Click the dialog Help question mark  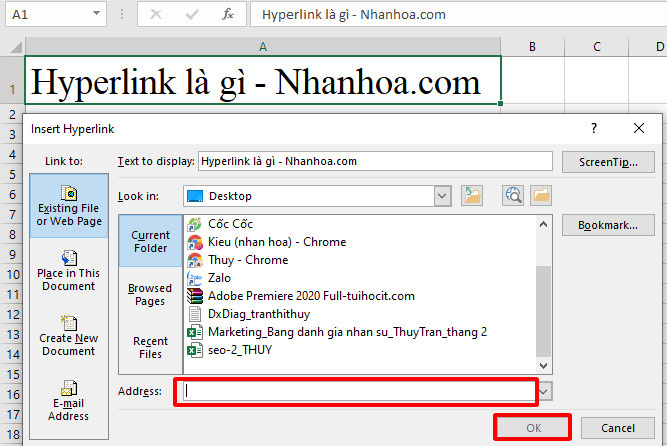[594, 128]
